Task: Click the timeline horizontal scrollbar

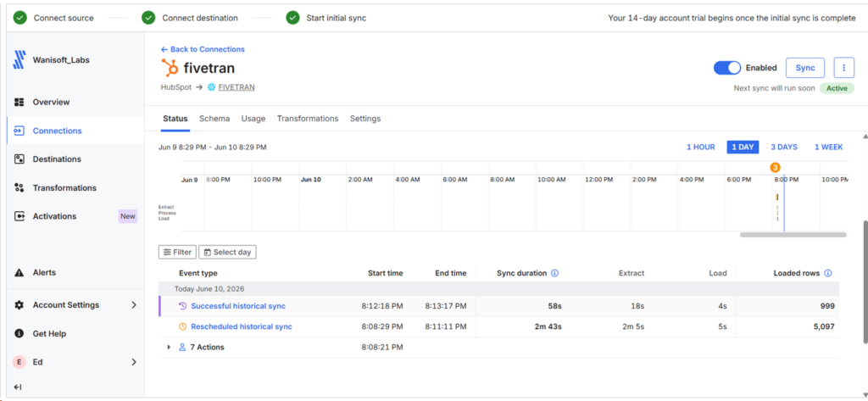Action: tap(793, 235)
